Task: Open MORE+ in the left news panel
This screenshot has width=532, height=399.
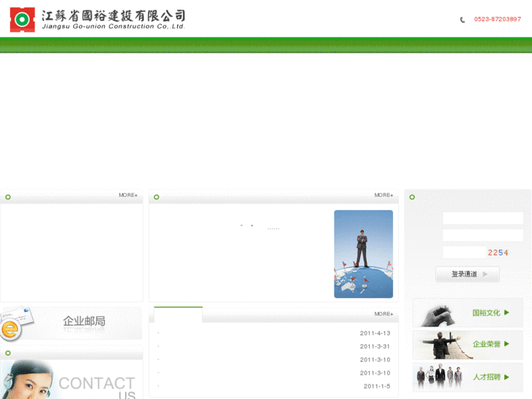Action: point(128,195)
